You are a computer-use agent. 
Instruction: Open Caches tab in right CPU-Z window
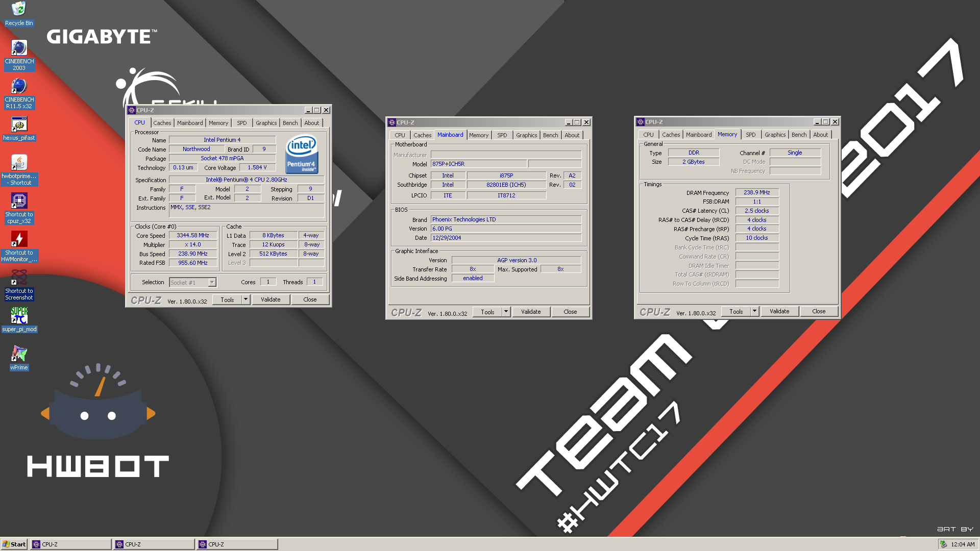click(671, 135)
